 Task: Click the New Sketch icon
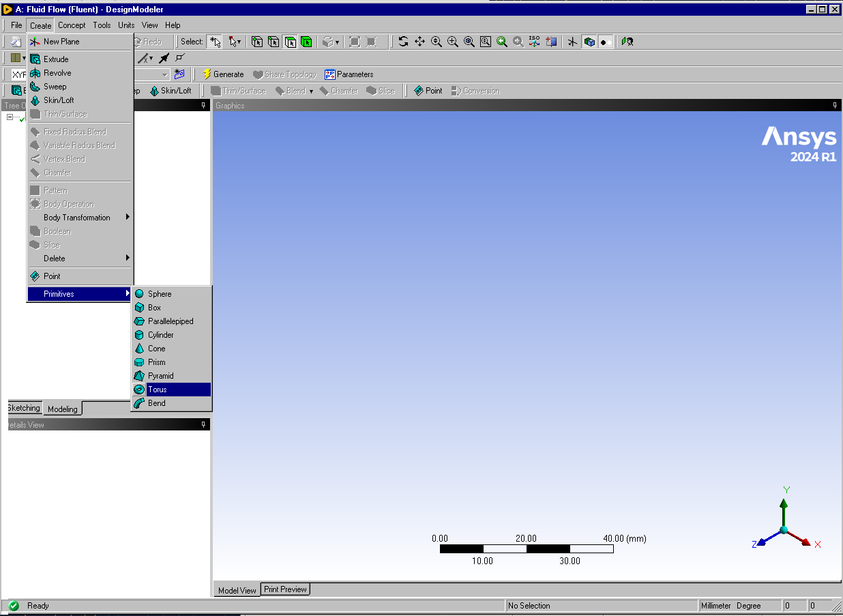click(x=179, y=74)
